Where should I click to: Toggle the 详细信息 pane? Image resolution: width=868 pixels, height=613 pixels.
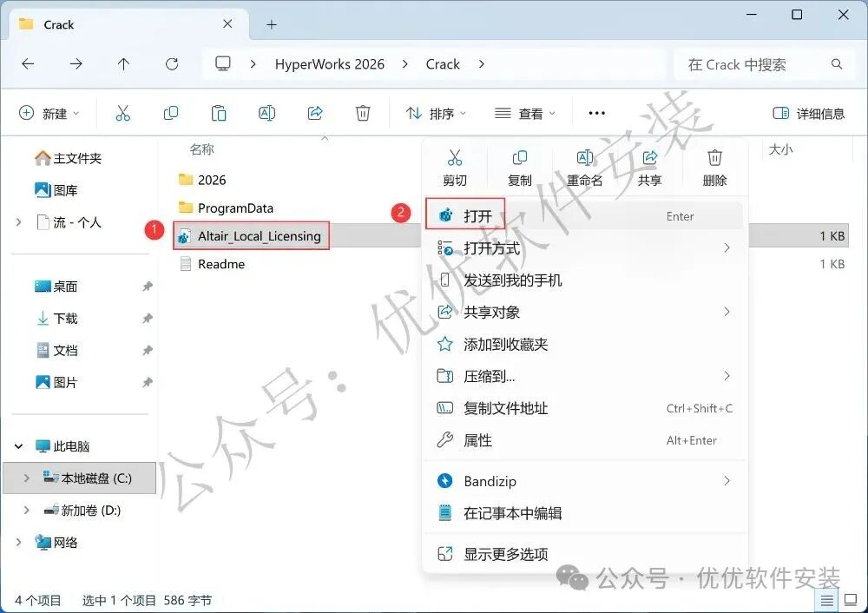809,114
